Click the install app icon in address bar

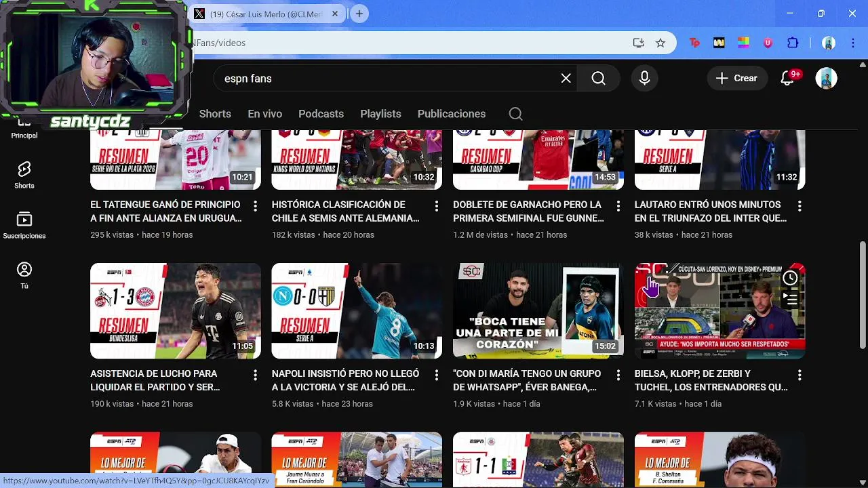tap(638, 43)
